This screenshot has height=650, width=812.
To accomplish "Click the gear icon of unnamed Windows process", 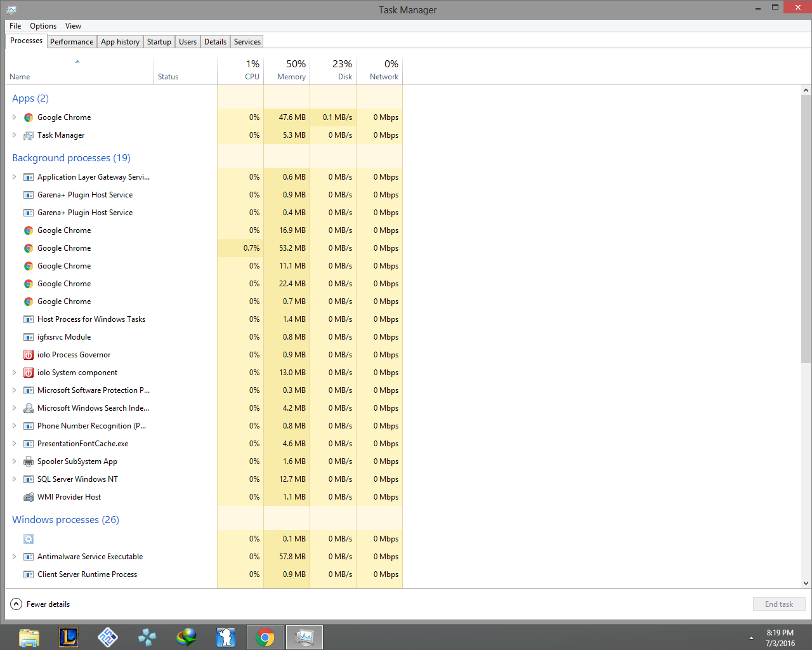I will [29, 539].
